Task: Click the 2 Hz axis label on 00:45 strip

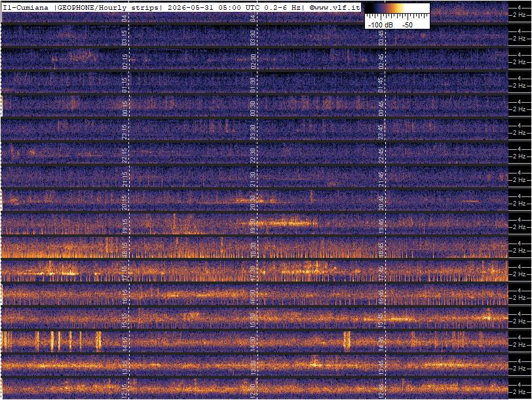Action: 520,109
